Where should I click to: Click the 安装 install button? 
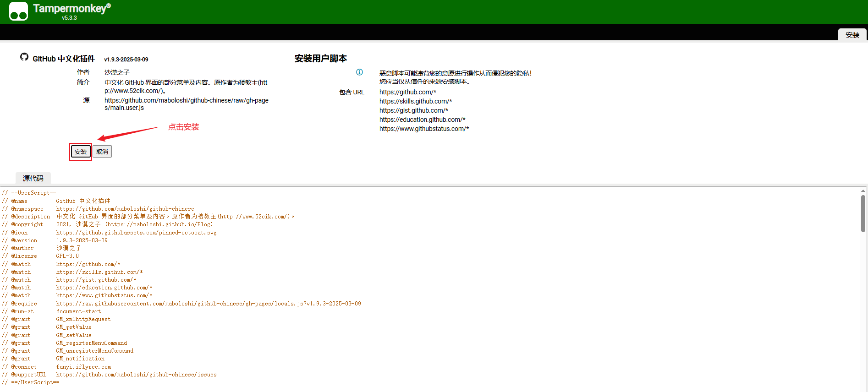coord(81,152)
